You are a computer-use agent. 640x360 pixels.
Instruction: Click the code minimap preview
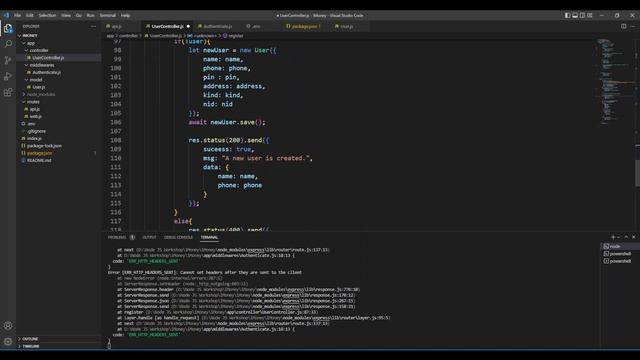tap(616, 82)
